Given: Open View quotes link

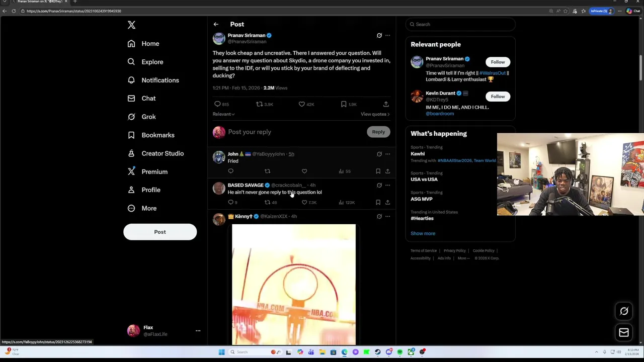Looking at the screenshot, I should [x=375, y=114].
